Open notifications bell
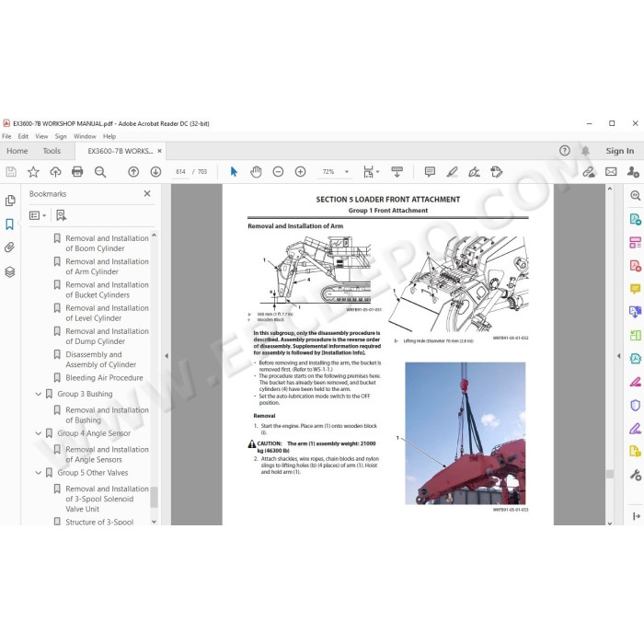644x644 pixels. click(585, 151)
